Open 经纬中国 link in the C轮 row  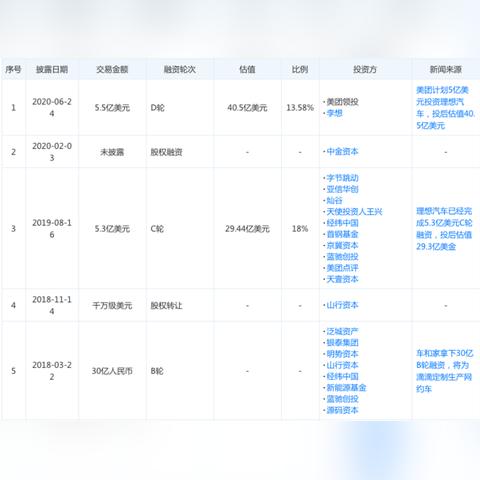coord(342,223)
